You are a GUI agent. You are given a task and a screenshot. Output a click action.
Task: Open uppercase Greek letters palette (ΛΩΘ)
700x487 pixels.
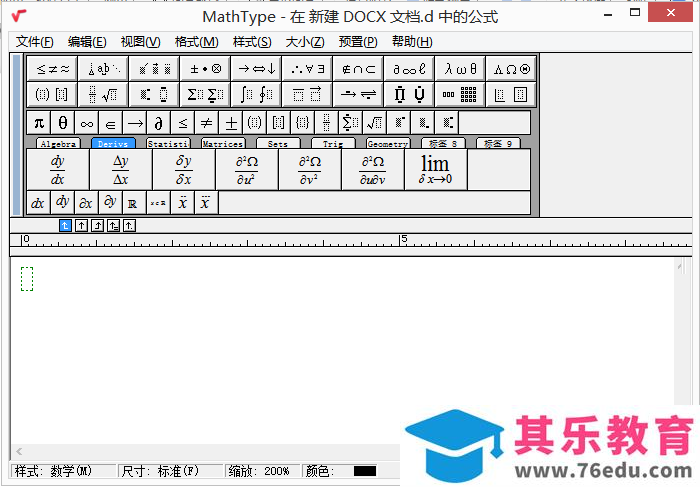point(511,69)
